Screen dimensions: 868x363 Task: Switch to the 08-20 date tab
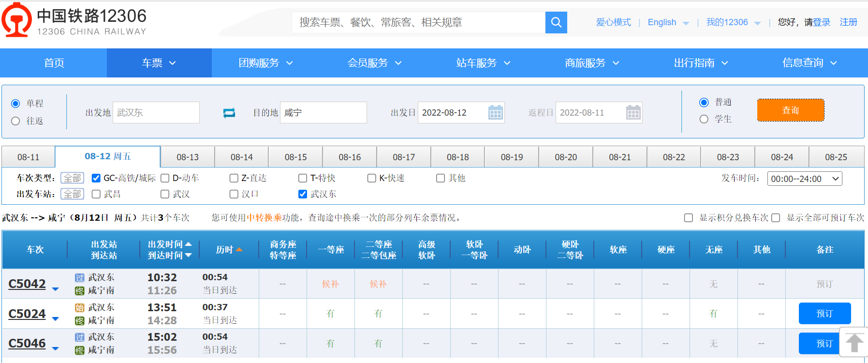pos(566,157)
